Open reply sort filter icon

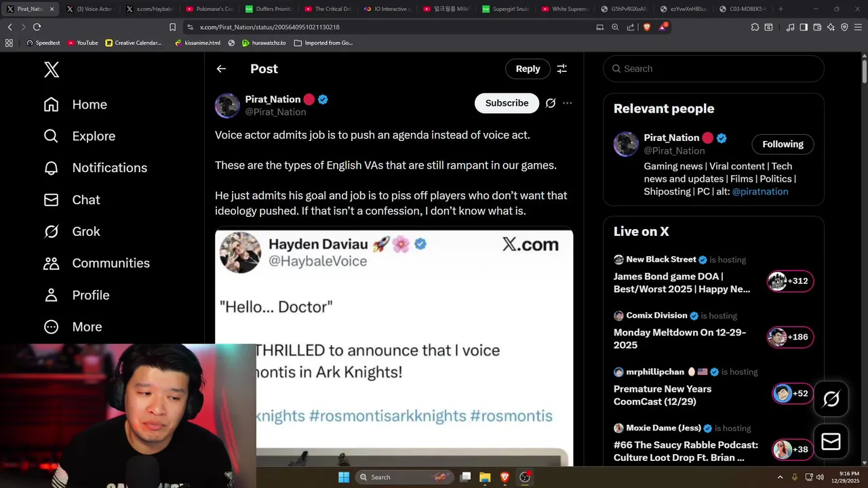pos(561,68)
